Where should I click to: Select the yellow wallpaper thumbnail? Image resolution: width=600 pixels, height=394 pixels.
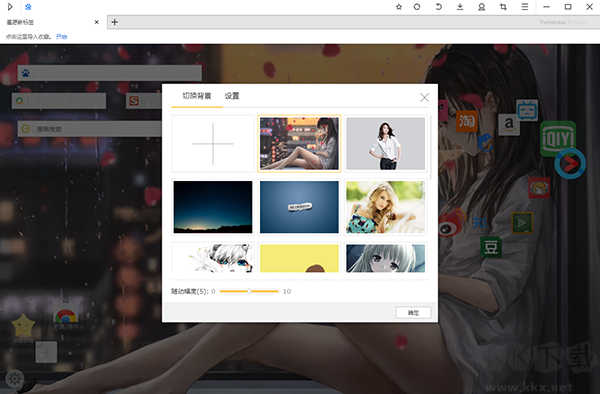point(299,258)
